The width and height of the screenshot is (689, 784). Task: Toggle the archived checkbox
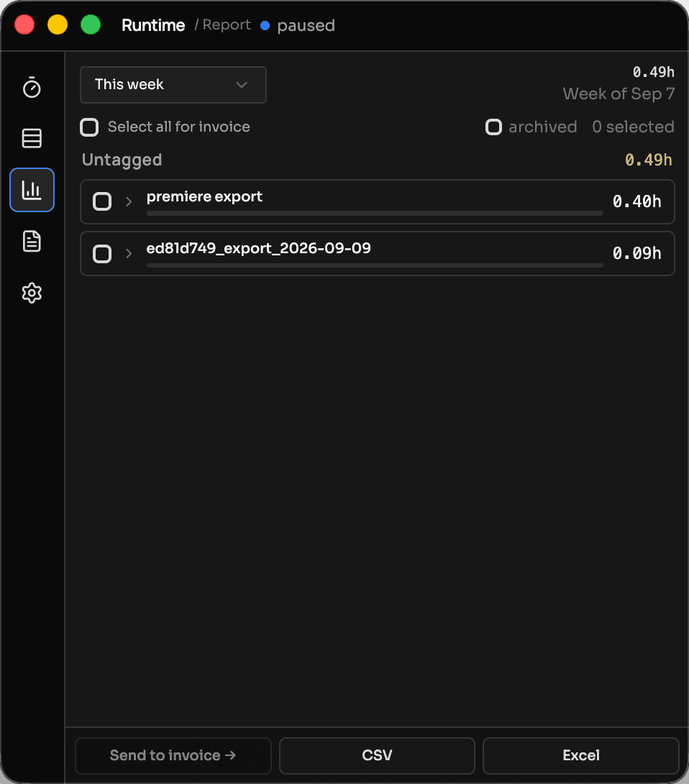tap(493, 127)
